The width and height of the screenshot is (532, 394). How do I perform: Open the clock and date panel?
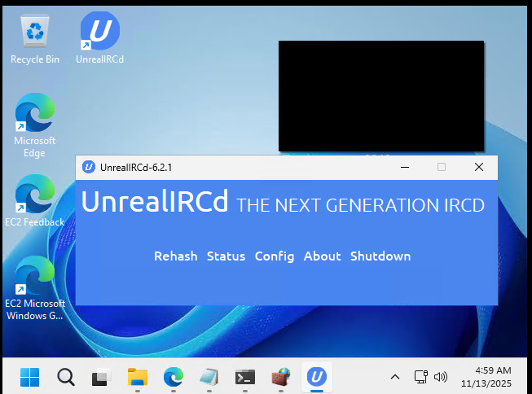click(x=486, y=376)
